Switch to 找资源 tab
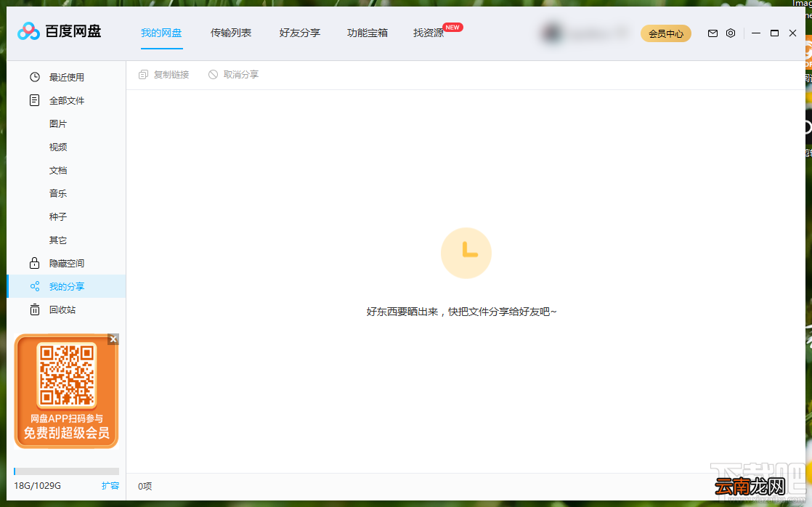The image size is (812, 507). [429, 33]
